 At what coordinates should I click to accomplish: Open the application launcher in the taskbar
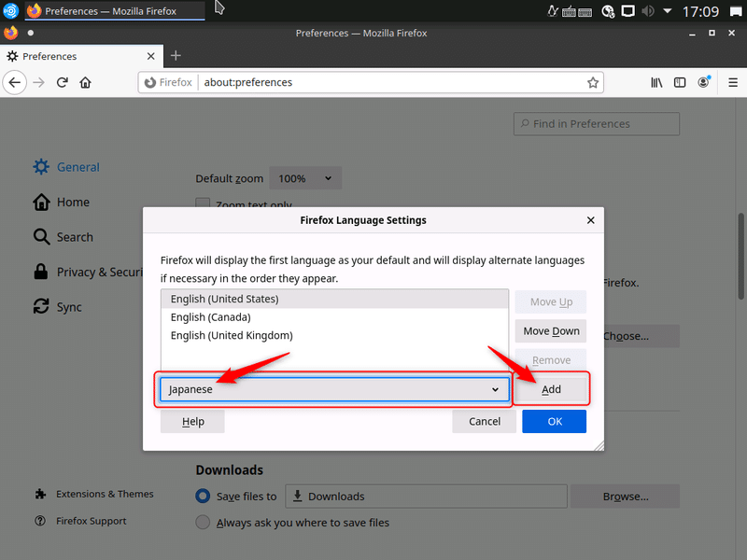click(10, 10)
